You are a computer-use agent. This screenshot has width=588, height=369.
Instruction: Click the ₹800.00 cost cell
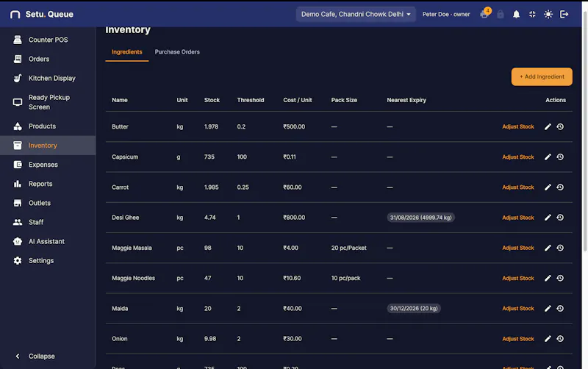click(294, 218)
